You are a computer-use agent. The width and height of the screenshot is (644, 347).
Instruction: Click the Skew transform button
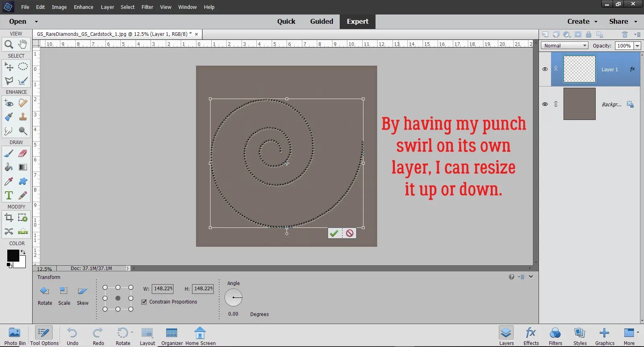[x=83, y=296]
